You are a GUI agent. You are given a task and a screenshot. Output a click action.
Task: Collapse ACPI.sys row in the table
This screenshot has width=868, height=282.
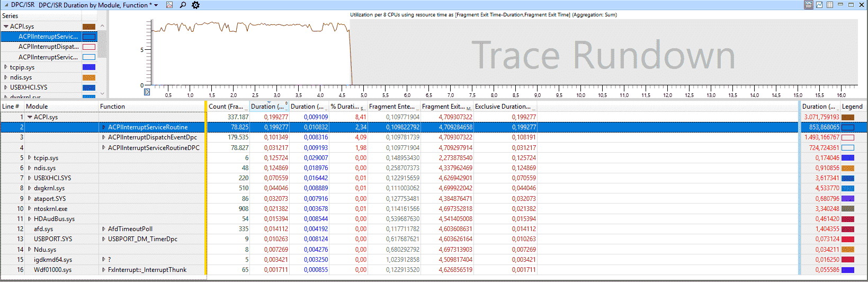(x=30, y=117)
